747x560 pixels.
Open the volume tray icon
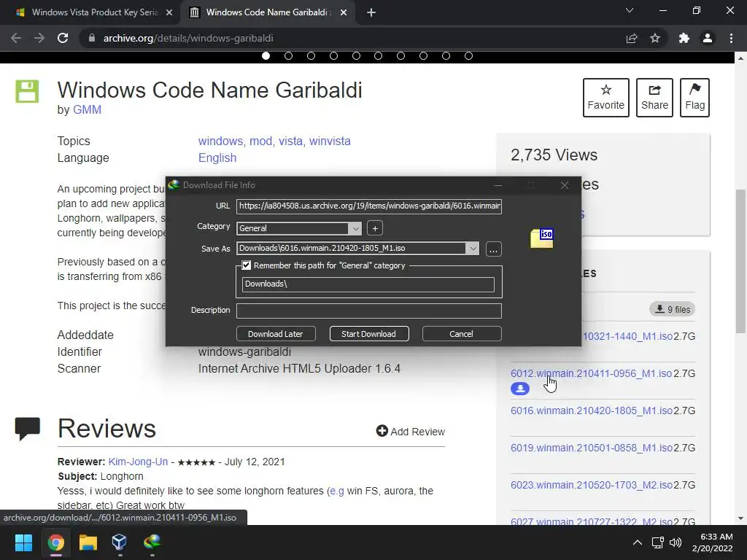(676, 542)
